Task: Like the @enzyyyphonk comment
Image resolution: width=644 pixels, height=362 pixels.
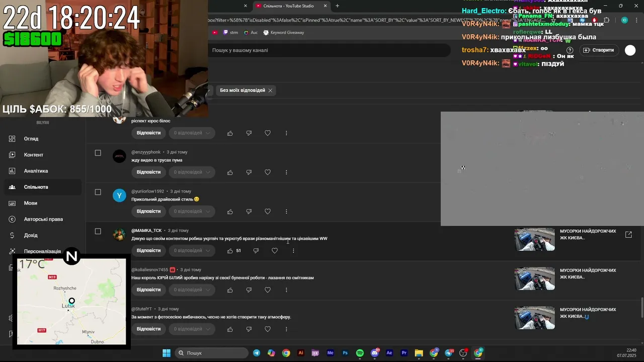Action: pos(230,172)
